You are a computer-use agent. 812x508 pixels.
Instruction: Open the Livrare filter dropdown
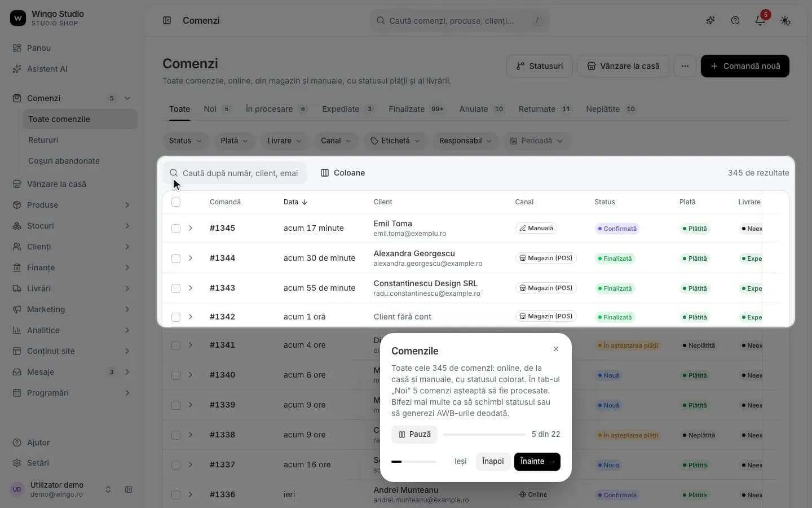(x=285, y=141)
